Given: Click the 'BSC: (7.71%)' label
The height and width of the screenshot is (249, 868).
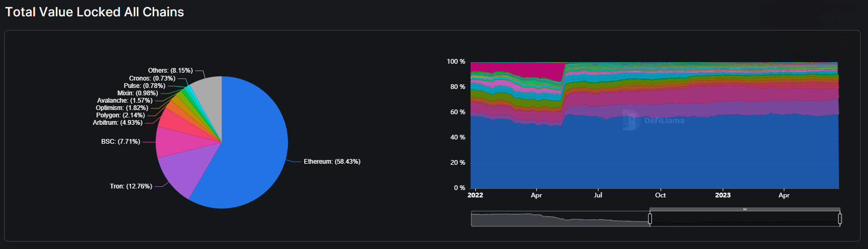Looking at the screenshot, I should coord(121,142).
